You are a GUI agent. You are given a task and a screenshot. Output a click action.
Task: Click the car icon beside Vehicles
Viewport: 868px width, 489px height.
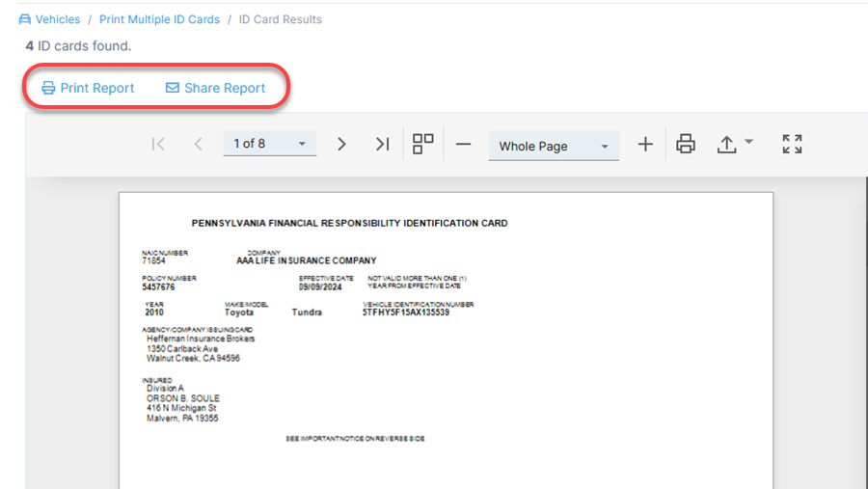pos(25,19)
